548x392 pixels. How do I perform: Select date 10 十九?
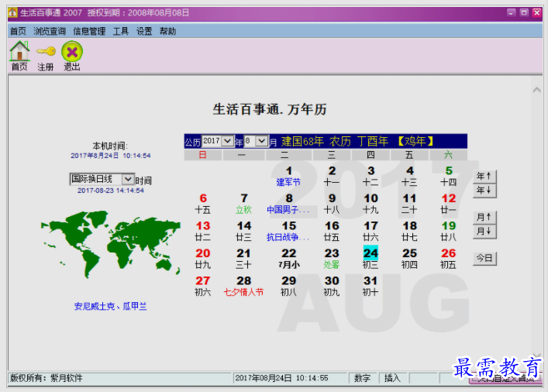[371, 203]
